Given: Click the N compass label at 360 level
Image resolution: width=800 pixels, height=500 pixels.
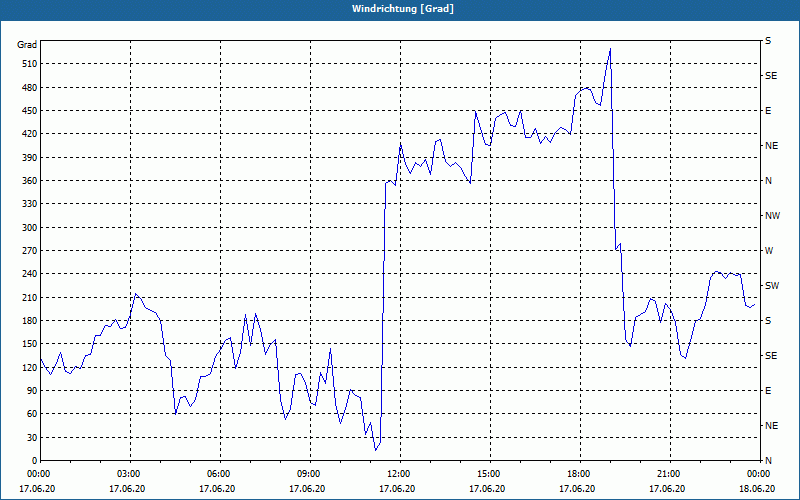Looking at the screenshot, I should coord(768,181).
